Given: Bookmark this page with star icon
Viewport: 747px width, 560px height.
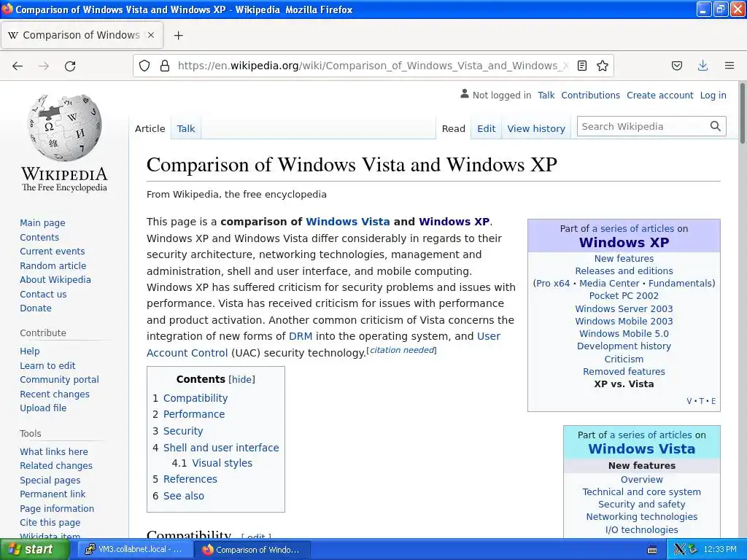Looking at the screenshot, I should tap(602, 66).
